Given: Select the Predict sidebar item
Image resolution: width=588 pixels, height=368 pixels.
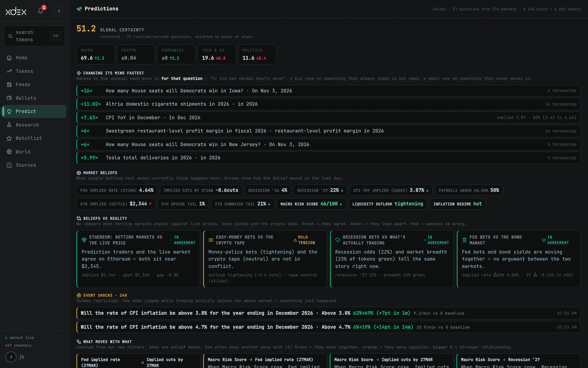Looking at the screenshot, I should pos(34,112).
